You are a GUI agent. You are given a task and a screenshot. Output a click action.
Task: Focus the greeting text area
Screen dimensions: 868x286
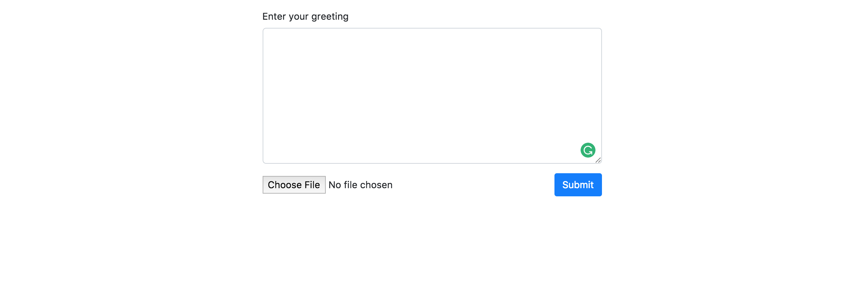coord(432,95)
